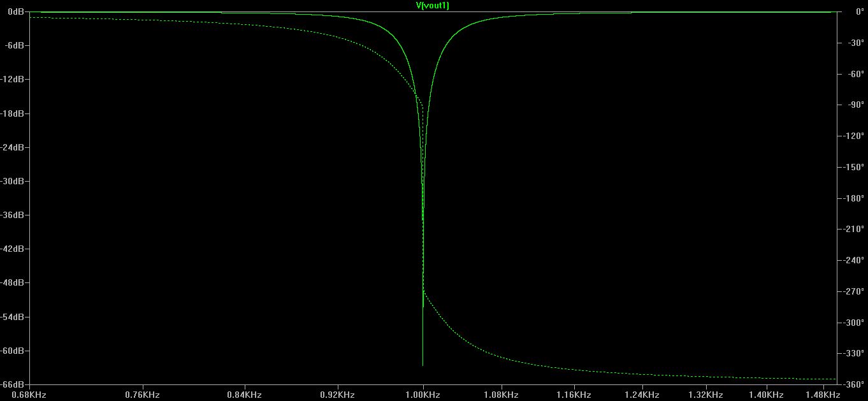The height and width of the screenshot is (401, 868).
Task: Click the V(vout1) trace label
Action: click(433, 5)
